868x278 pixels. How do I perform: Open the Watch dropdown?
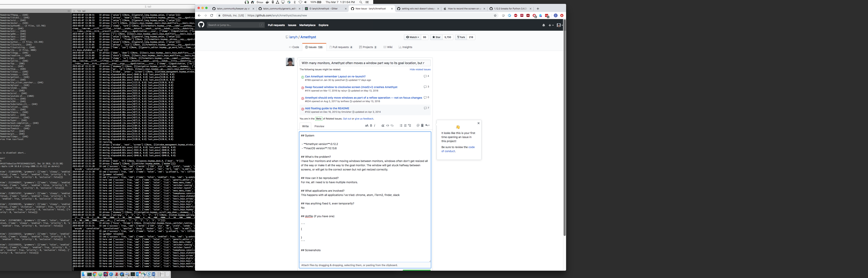tap(412, 37)
